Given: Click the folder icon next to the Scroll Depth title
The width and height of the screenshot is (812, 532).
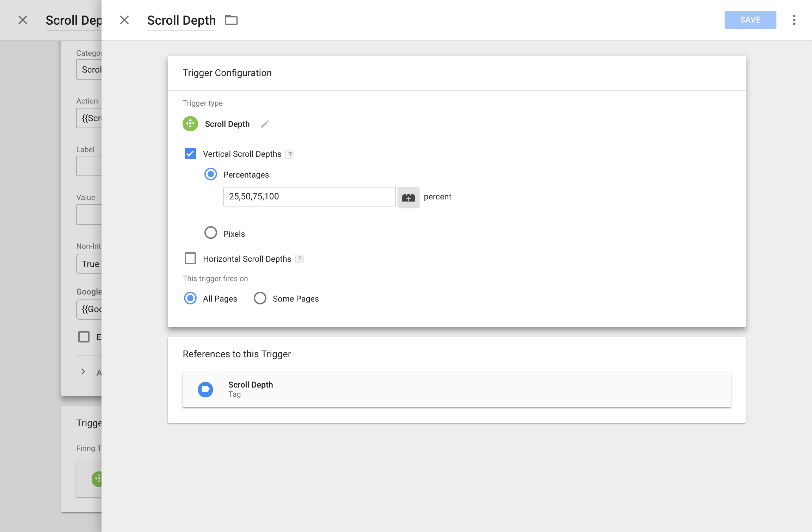Looking at the screenshot, I should pyautogui.click(x=232, y=20).
